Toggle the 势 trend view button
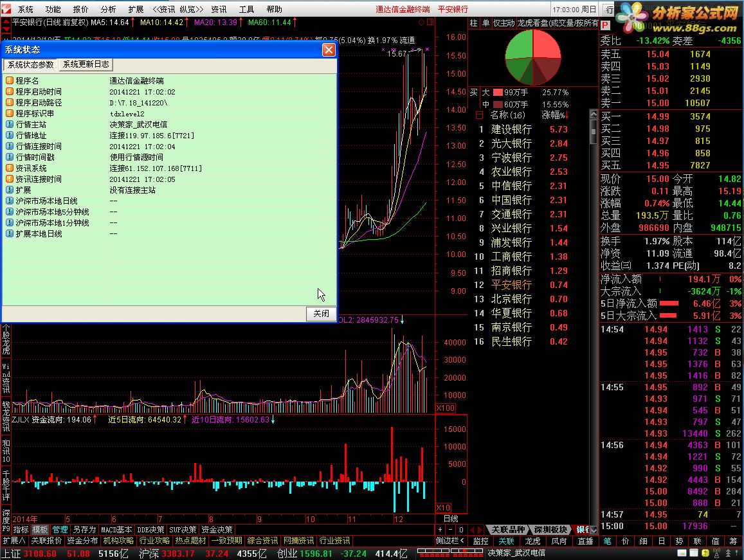This screenshot has width=744, height=560. [x=680, y=541]
